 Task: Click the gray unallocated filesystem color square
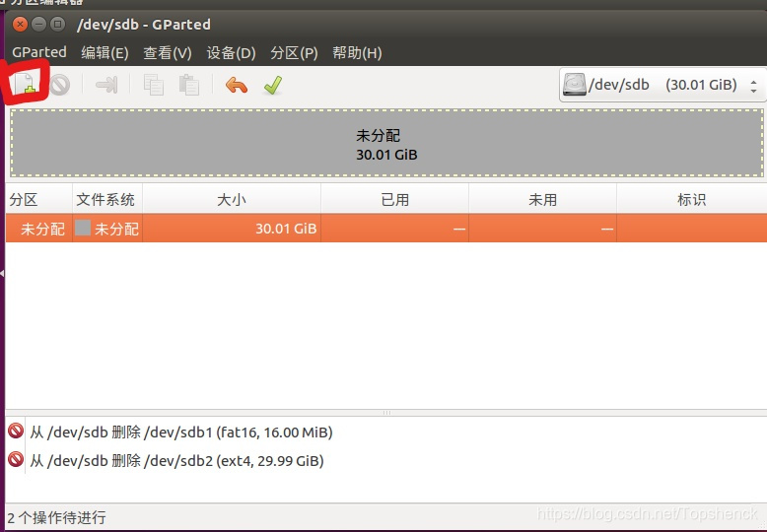(x=83, y=228)
